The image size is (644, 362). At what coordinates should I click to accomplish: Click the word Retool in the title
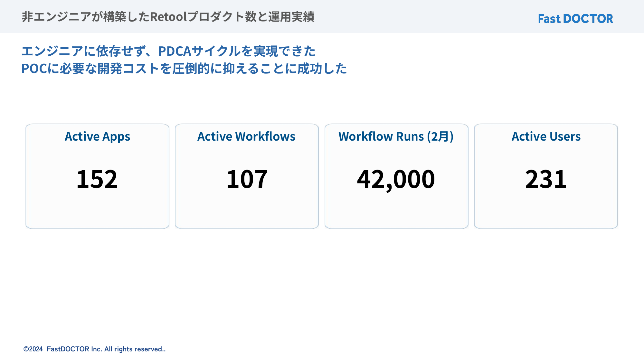coord(168,17)
